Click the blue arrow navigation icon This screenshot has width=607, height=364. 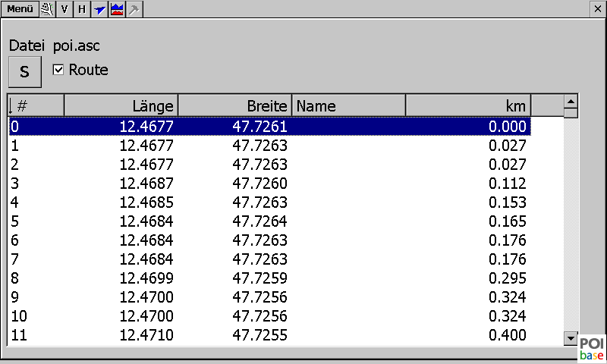pyautogui.click(x=99, y=9)
